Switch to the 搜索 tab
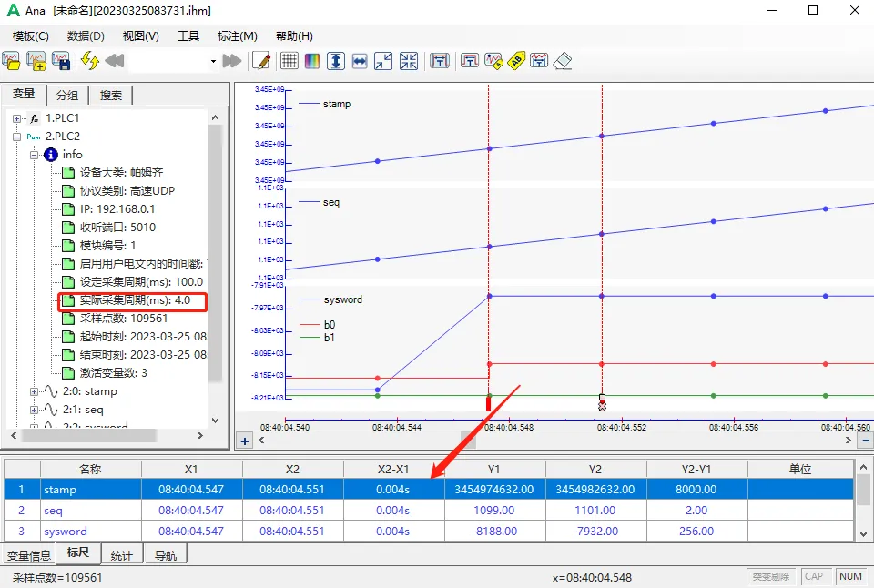 click(x=111, y=96)
